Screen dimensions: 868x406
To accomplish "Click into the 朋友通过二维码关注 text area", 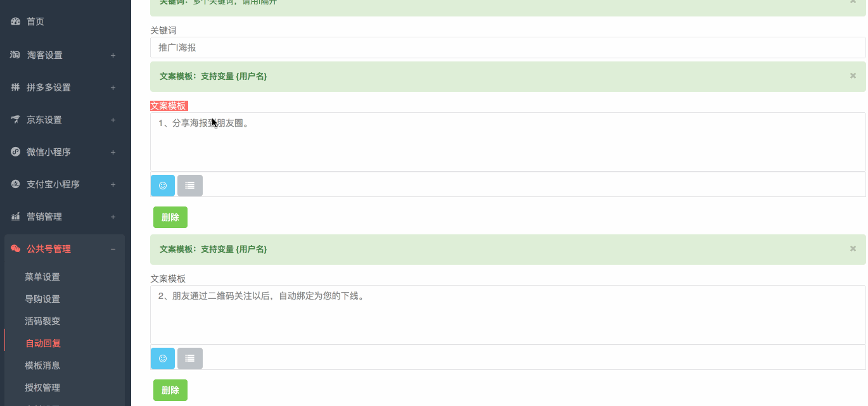I will click(508, 315).
